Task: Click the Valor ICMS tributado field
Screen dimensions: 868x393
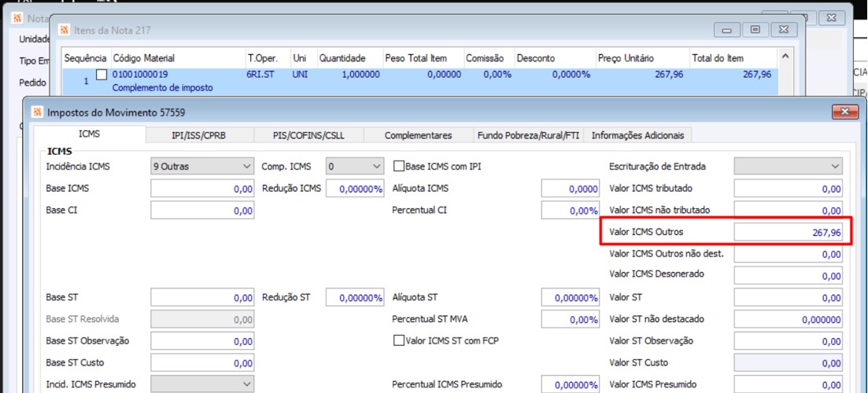Action: click(789, 189)
